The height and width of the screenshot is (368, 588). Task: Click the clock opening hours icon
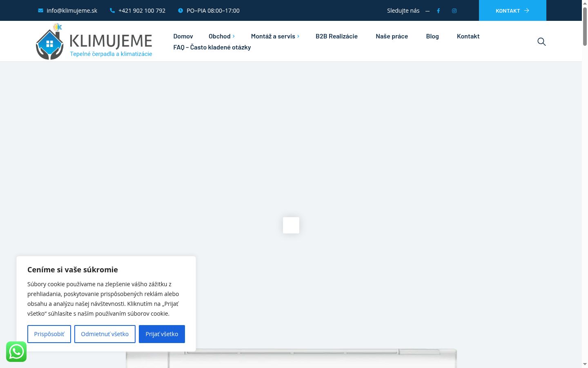pyautogui.click(x=180, y=11)
